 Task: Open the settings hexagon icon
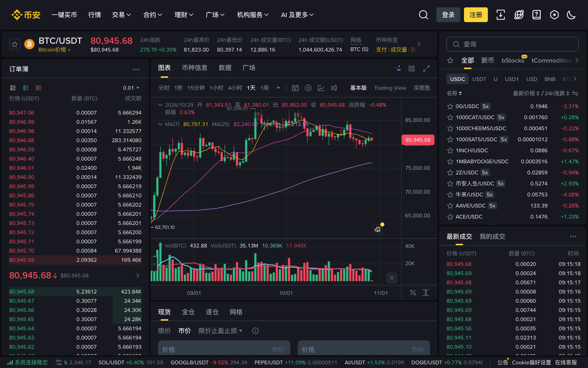click(554, 14)
